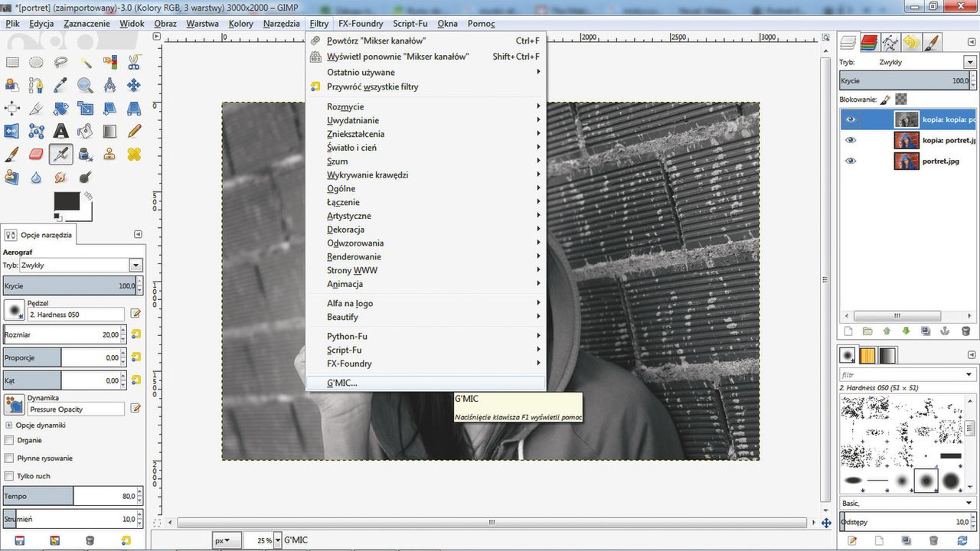Toggle lock pixels brush icon in Blokowanie
Image resolution: width=980 pixels, height=551 pixels.
tap(884, 99)
